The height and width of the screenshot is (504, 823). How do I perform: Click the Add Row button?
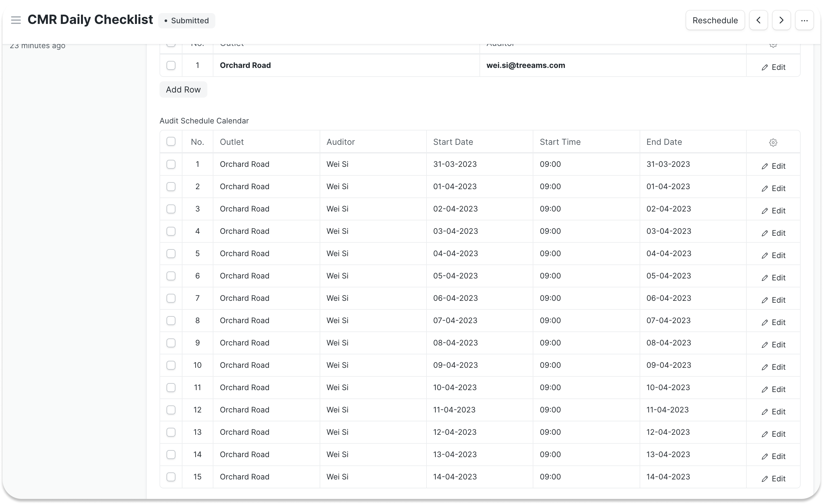point(183,90)
